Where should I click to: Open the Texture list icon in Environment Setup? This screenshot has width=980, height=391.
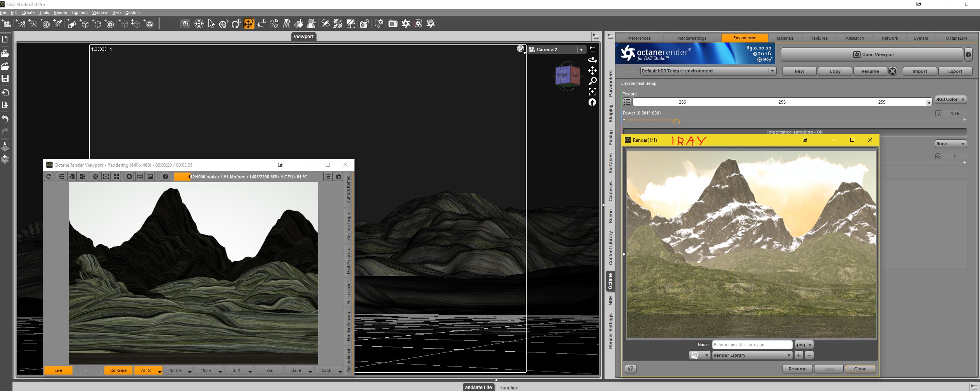click(627, 102)
